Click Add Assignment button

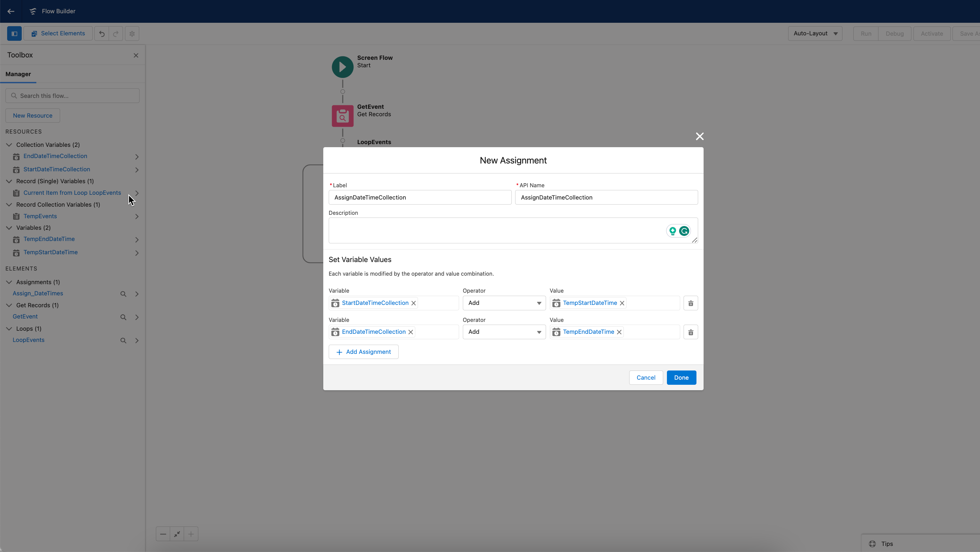[363, 352]
